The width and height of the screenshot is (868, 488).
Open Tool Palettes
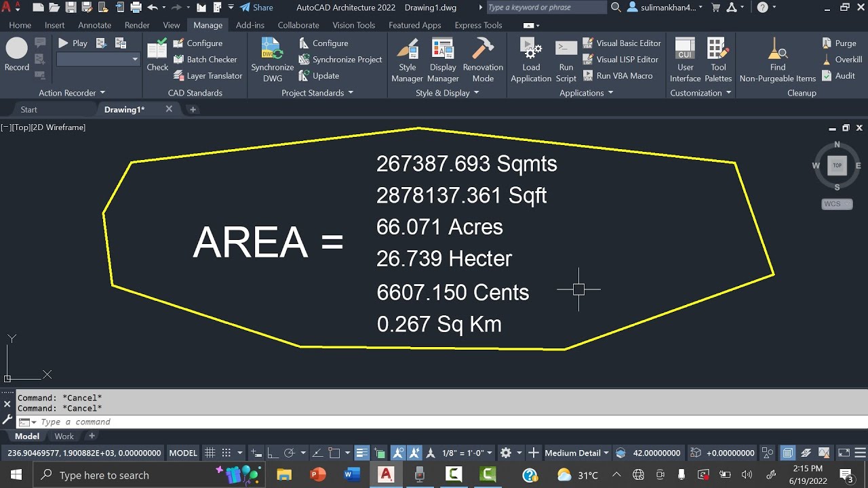point(718,60)
